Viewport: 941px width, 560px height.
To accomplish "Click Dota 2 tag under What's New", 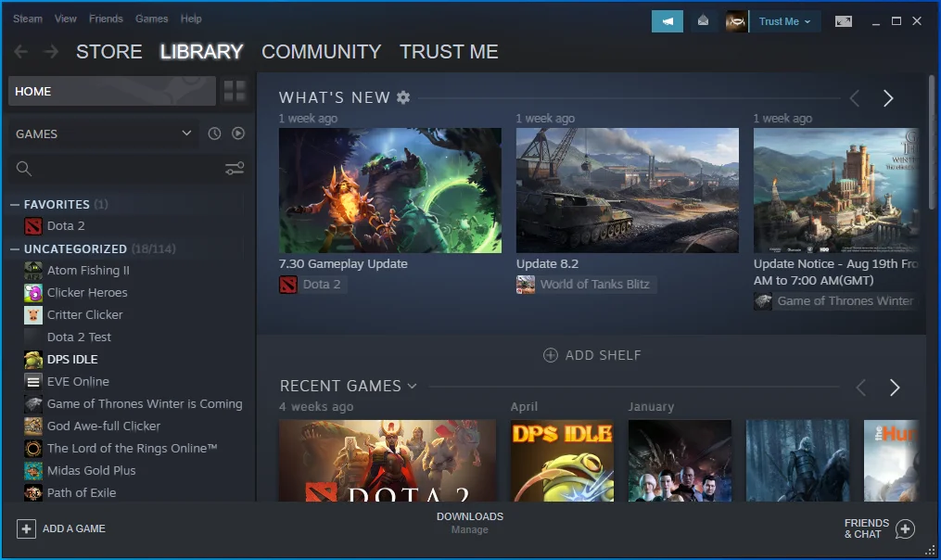I will point(312,284).
